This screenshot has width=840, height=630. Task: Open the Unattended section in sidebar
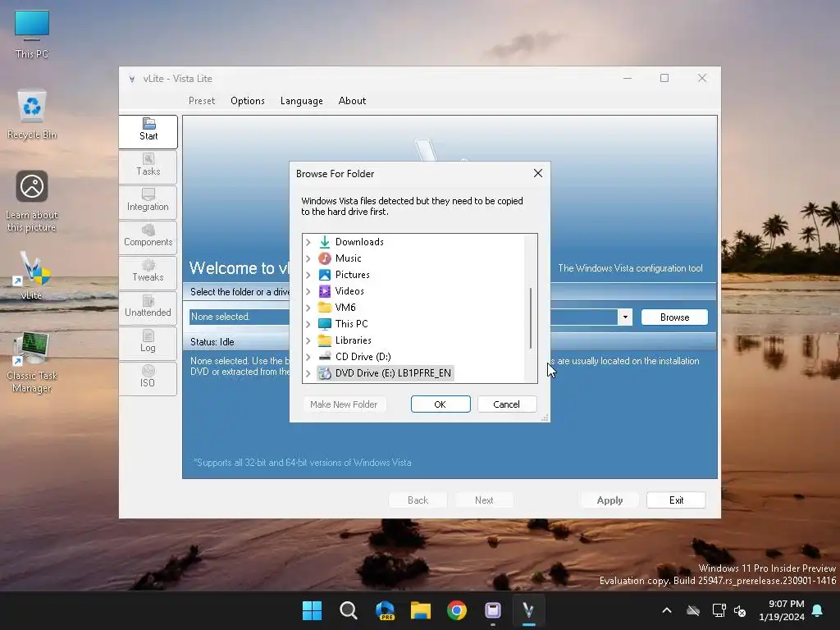pyautogui.click(x=148, y=308)
